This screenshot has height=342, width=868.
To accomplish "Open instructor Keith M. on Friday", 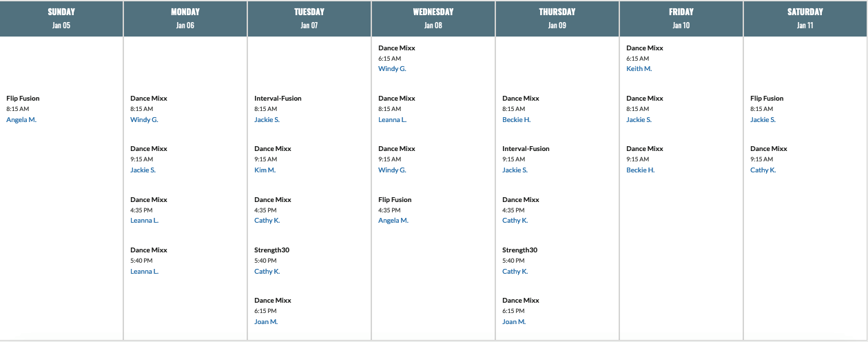I will (639, 69).
